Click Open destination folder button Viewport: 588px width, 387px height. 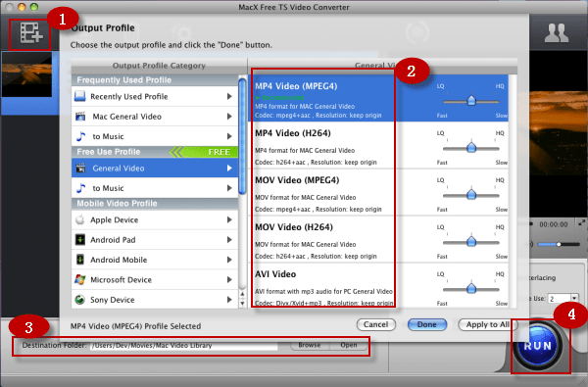point(348,345)
